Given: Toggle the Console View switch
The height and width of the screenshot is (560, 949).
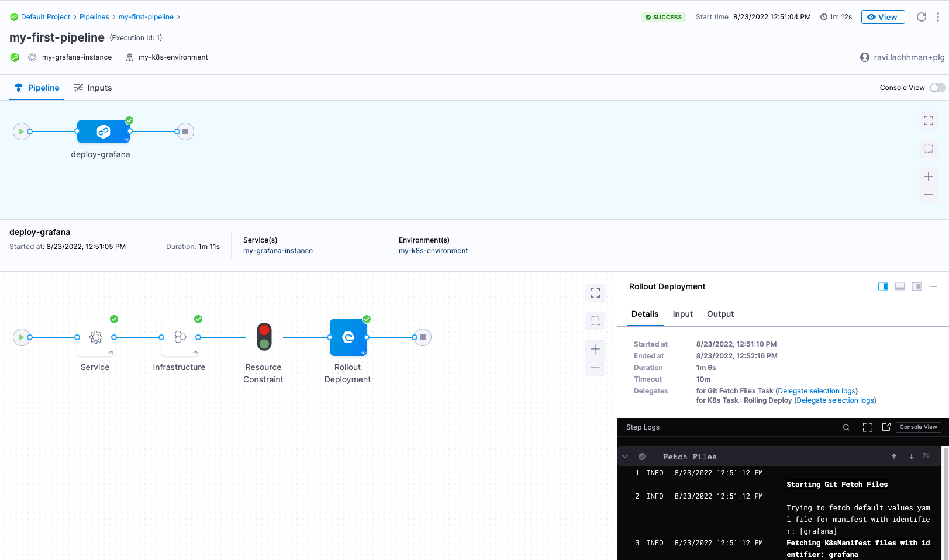Looking at the screenshot, I should (x=937, y=88).
